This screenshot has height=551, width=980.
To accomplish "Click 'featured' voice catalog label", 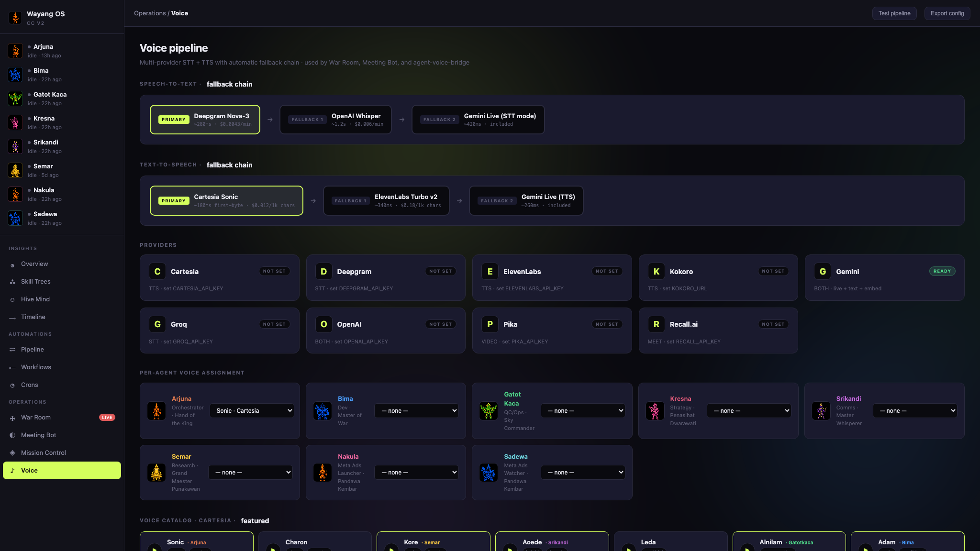I will [x=255, y=521].
